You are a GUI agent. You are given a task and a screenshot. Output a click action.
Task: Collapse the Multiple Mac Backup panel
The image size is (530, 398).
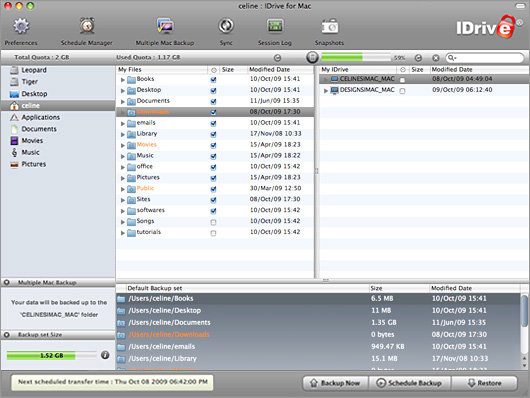6,282
